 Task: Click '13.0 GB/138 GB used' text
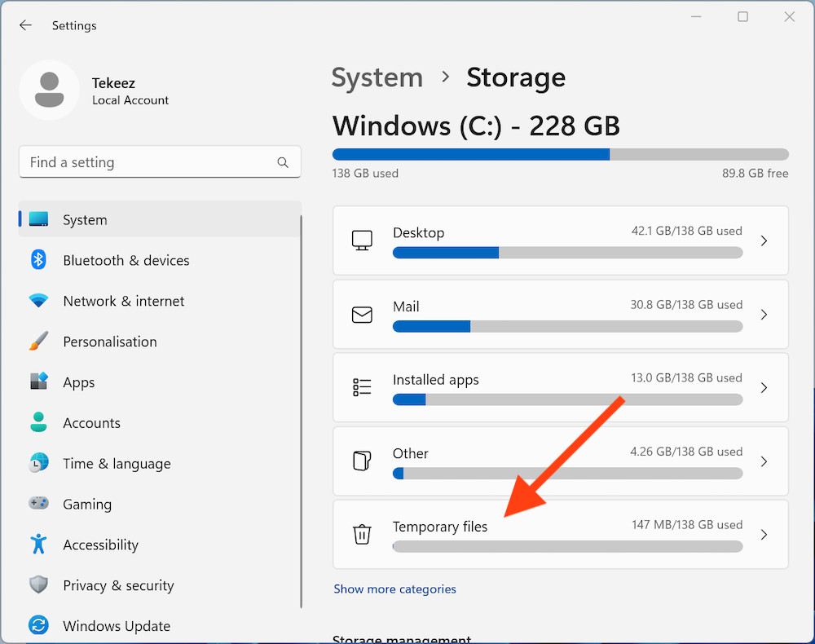(686, 378)
